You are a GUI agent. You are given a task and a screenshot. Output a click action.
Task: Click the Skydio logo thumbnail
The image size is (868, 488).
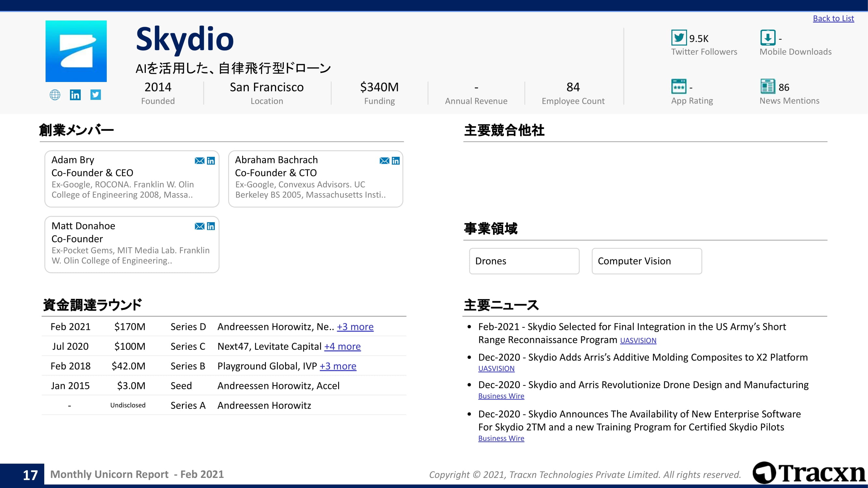pos(76,51)
